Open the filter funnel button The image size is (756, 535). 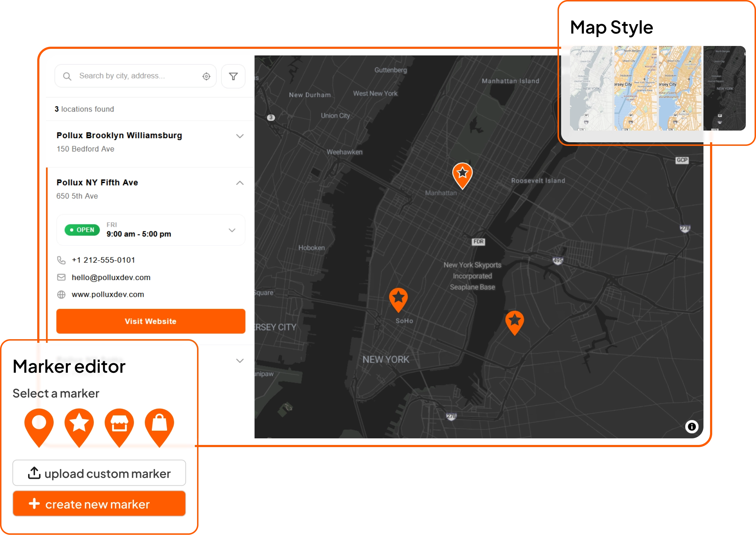(233, 76)
